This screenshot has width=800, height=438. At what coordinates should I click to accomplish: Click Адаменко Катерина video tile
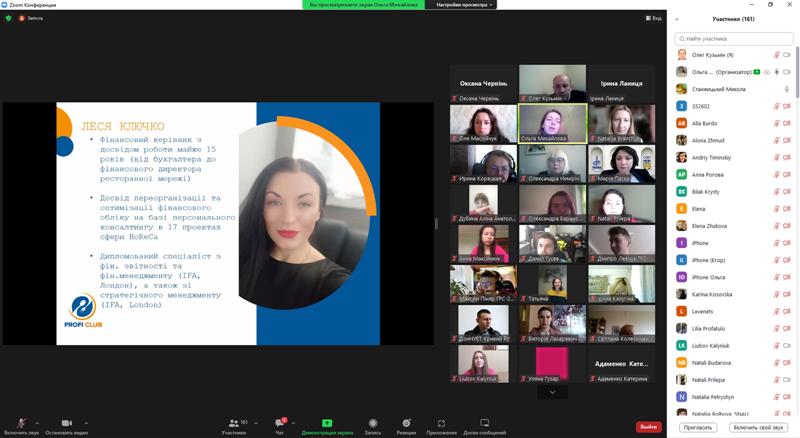point(621,364)
